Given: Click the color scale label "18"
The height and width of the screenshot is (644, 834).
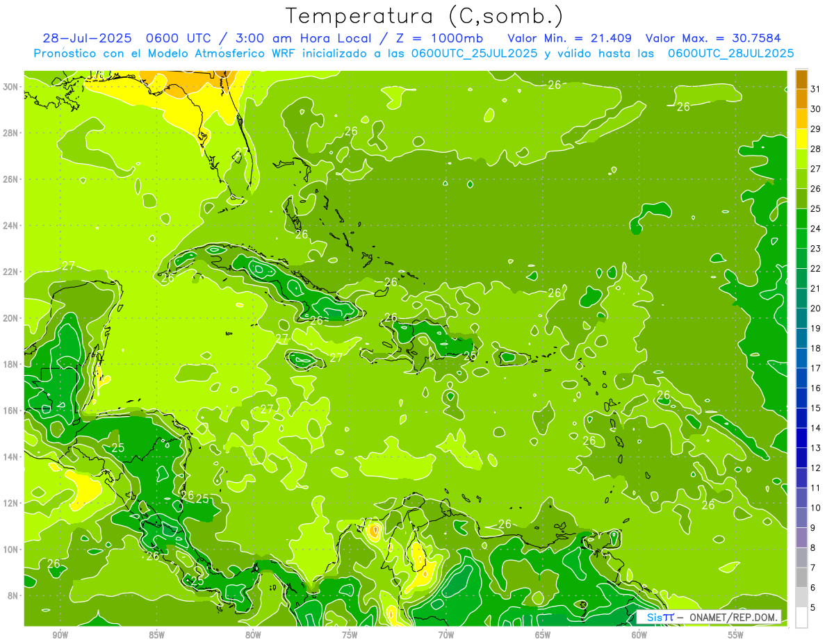Looking at the screenshot, I should click(816, 348).
